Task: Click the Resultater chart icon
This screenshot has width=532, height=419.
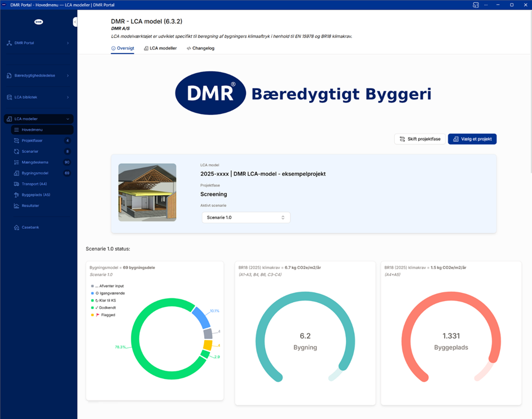Action: (16, 206)
